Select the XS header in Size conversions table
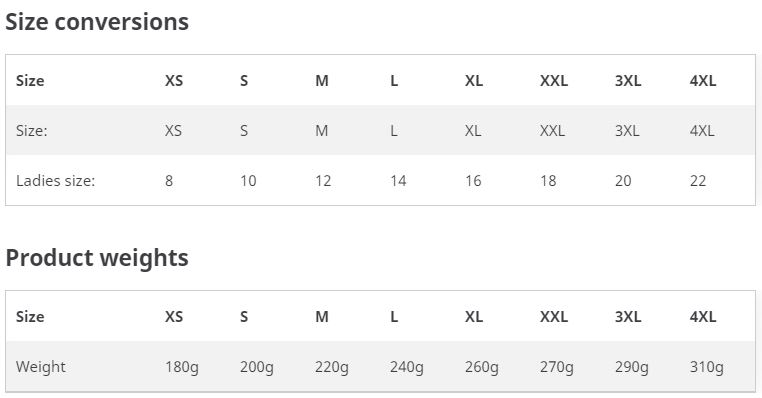 (174, 81)
